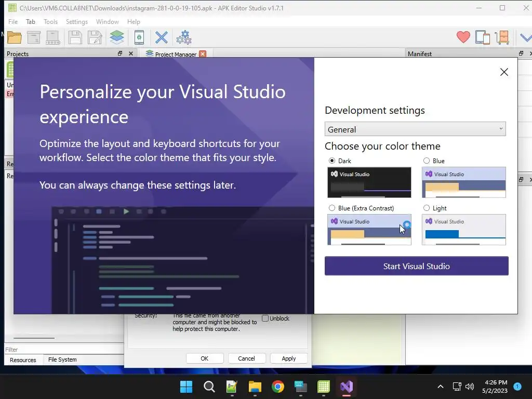Open network status tray icon
The image size is (532, 399).
point(457,387)
